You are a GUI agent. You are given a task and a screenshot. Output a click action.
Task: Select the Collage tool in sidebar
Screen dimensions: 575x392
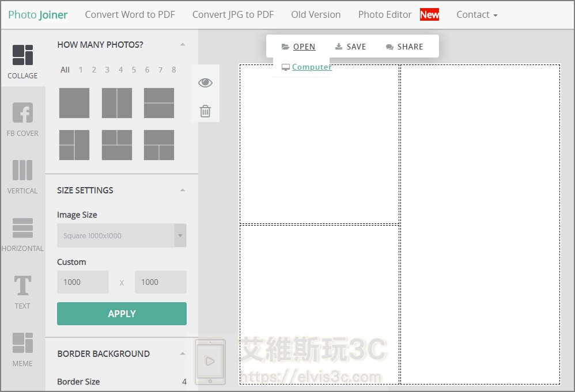[x=22, y=60]
